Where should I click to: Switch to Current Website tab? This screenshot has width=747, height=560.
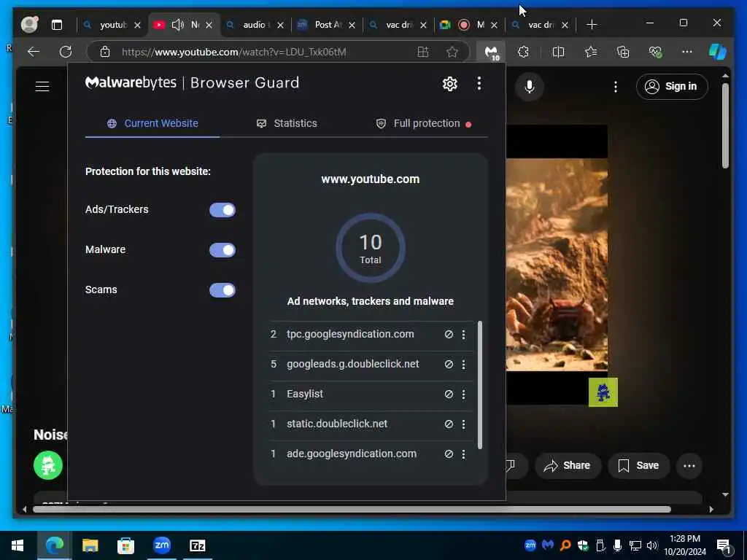tap(152, 123)
